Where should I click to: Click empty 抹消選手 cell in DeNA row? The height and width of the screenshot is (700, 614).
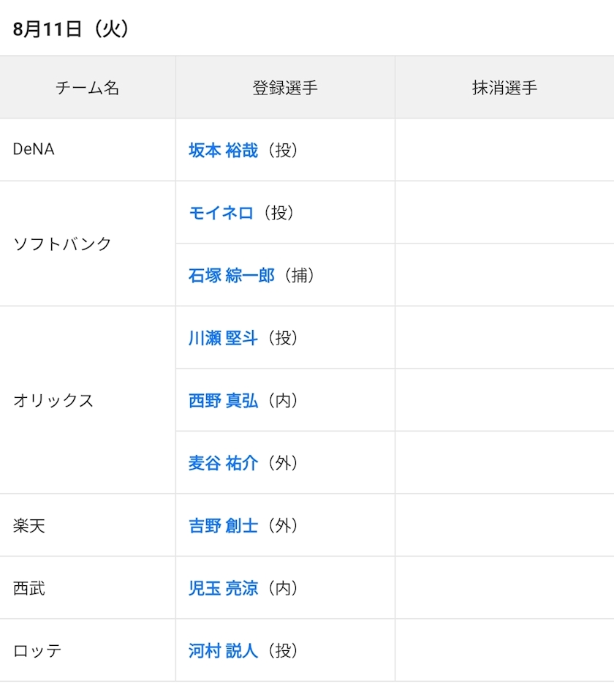point(504,149)
